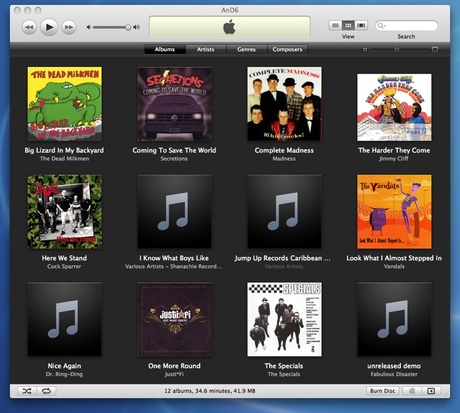
Task: Select I Know What Boys Like placeholder artwork
Action: tap(174, 212)
